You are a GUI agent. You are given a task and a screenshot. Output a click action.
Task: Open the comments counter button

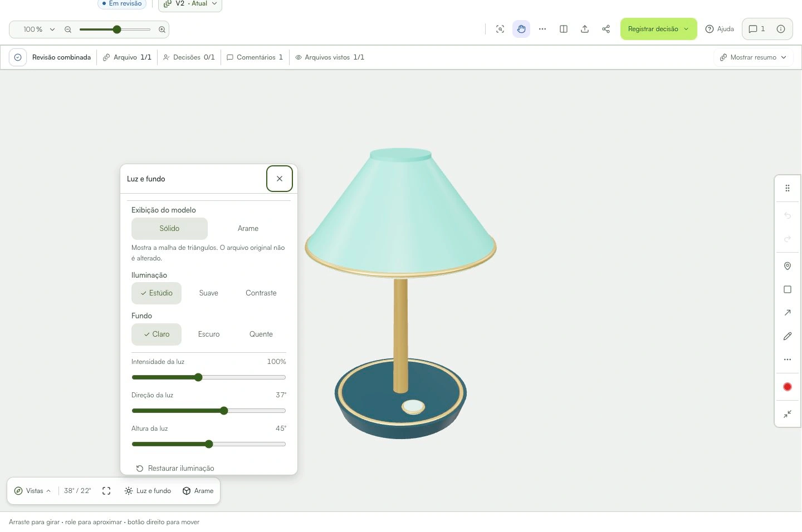pos(756,29)
